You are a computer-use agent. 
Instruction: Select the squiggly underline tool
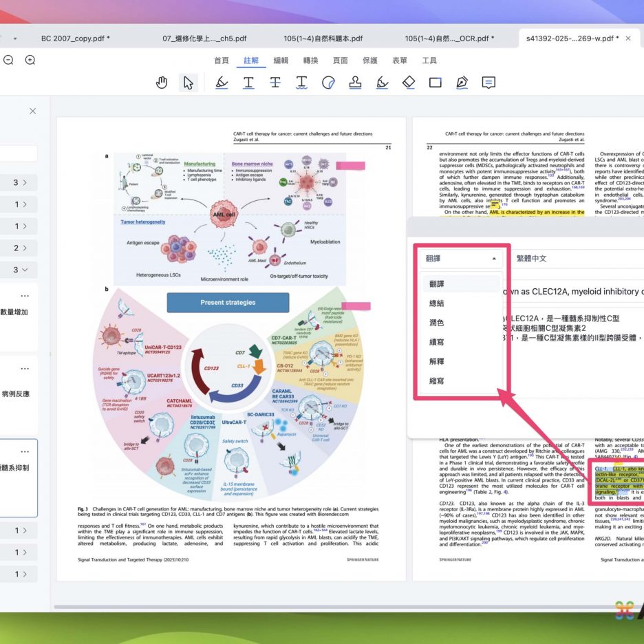point(301,83)
